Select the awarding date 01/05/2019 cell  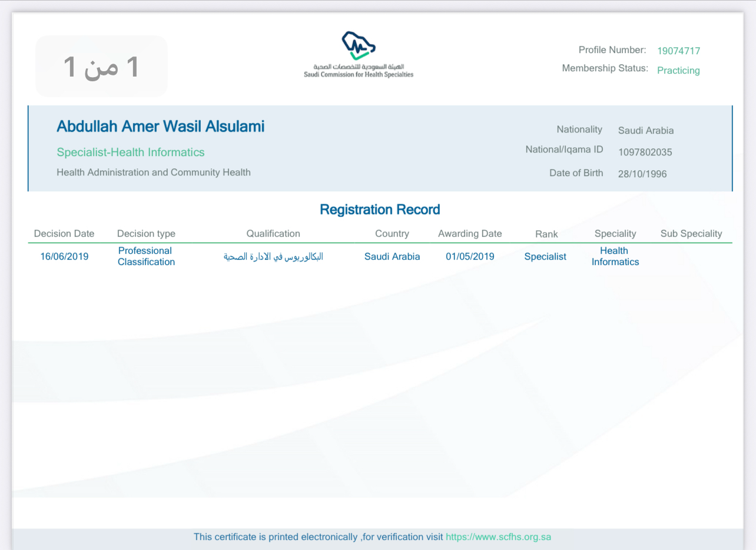point(470,257)
